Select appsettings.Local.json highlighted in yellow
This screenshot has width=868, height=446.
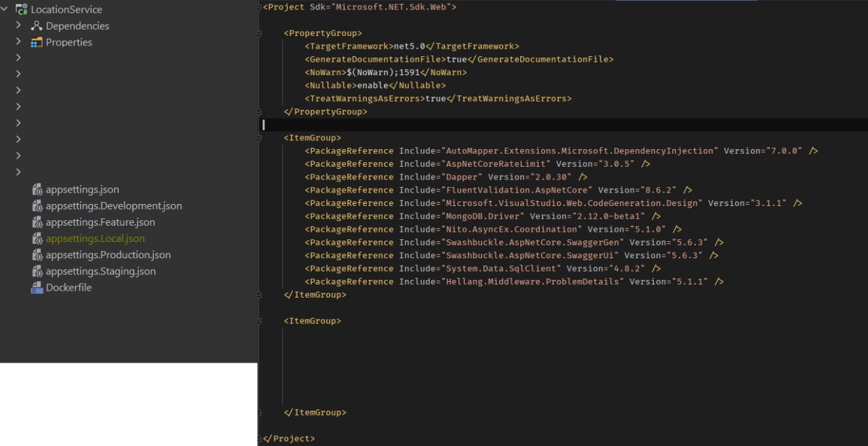[x=95, y=239]
